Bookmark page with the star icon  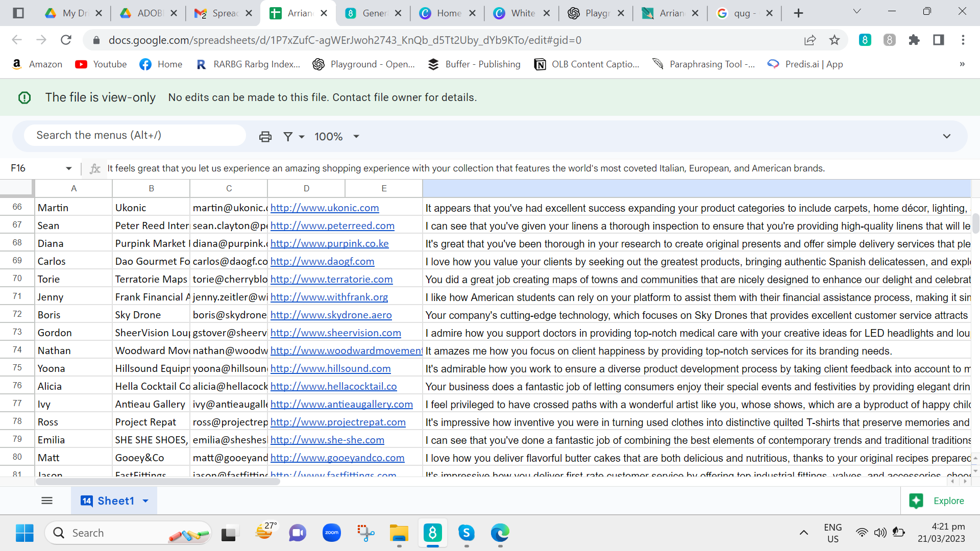click(x=834, y=40)
